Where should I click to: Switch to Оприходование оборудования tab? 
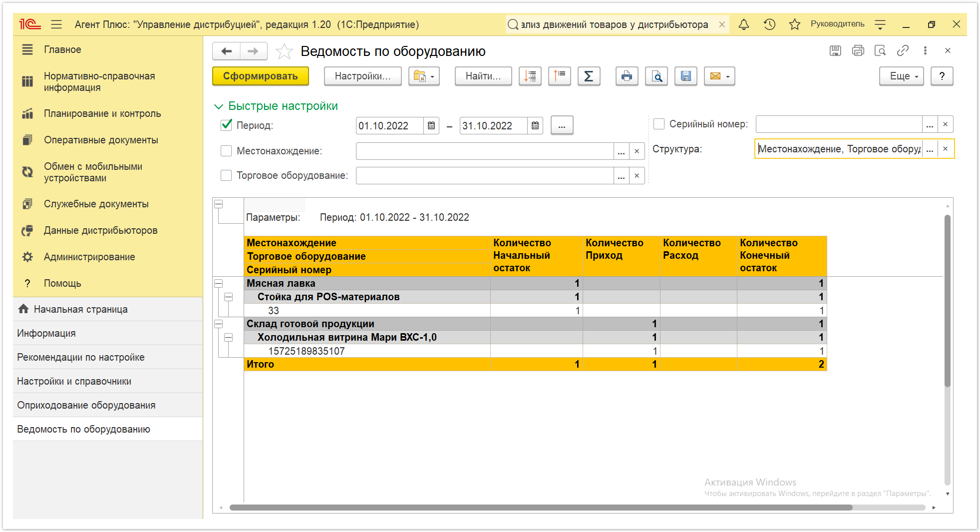[108, 405]
